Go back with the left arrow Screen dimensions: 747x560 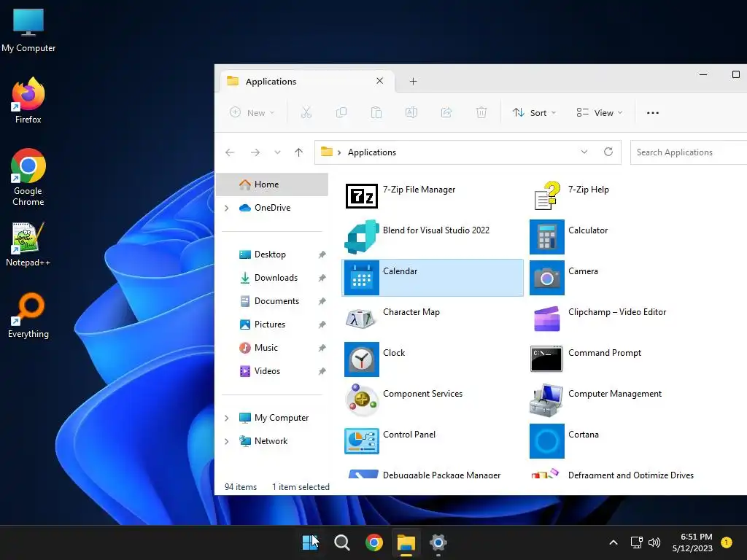(x=230, y=152)
